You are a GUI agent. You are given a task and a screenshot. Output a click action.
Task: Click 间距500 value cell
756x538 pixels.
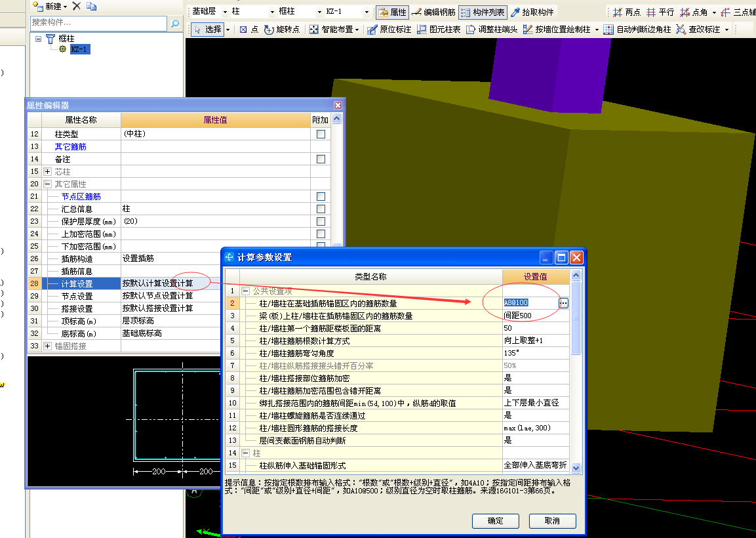[x=536, y=316]
